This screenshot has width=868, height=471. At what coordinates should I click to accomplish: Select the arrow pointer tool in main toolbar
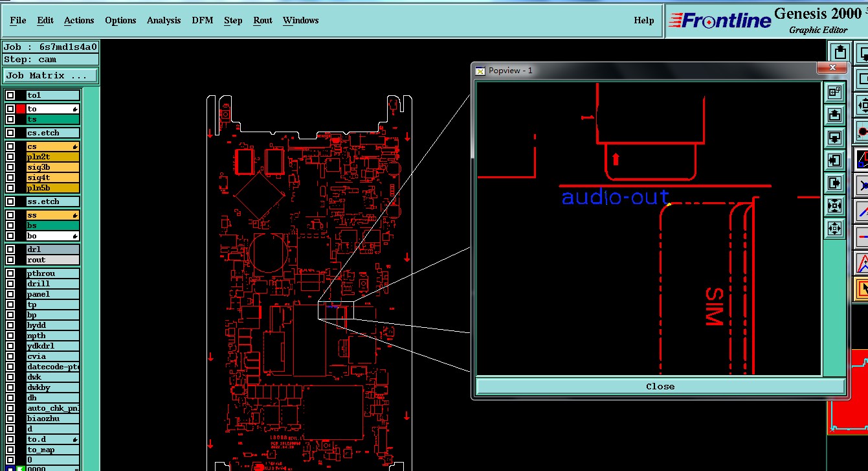coord(863,288)
